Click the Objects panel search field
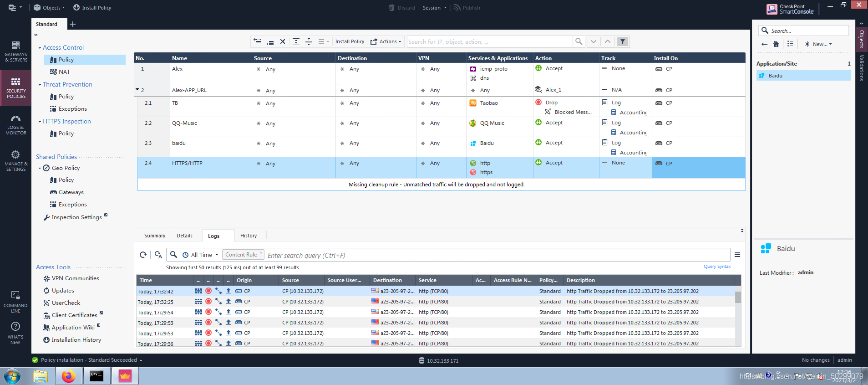 pos(804,31)
